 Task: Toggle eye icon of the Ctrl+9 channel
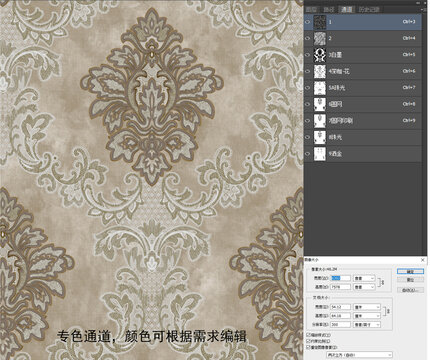tap(307, 120)
